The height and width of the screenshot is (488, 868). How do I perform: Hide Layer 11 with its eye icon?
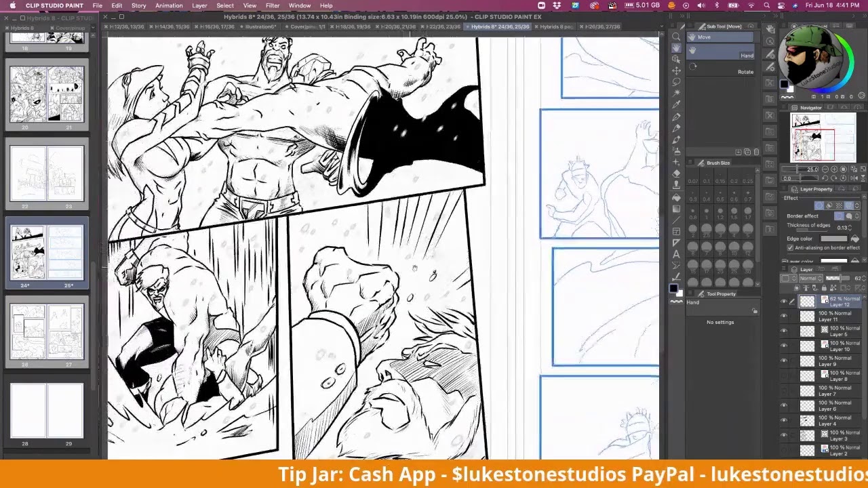coord(784,317)
